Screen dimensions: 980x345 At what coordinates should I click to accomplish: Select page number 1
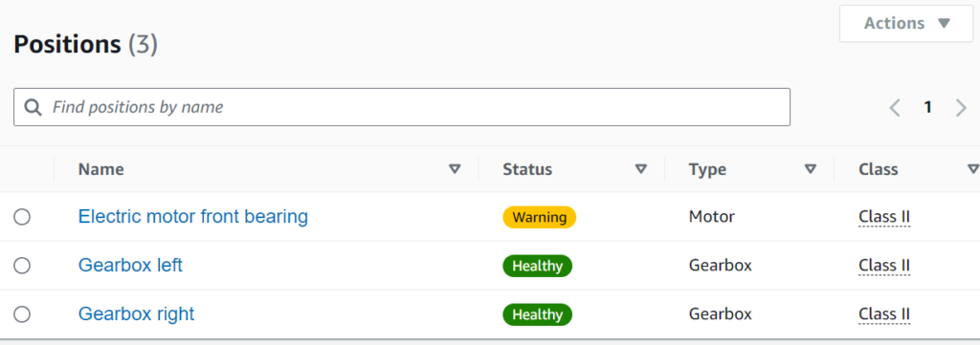(928, 107)
